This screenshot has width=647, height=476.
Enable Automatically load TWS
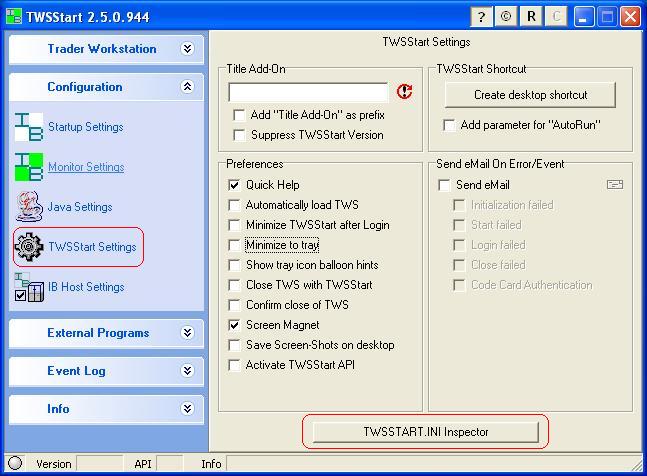(234, 205)
